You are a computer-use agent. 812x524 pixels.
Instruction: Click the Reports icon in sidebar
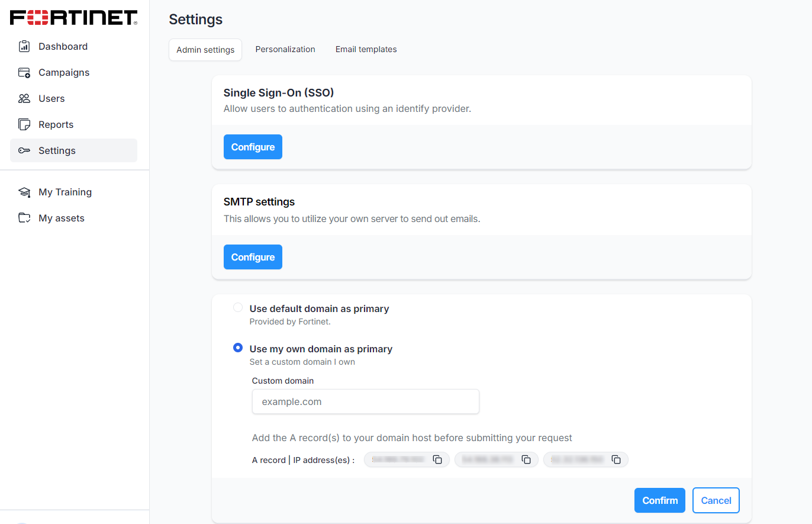pyautogui.click(x=24, y=124)
